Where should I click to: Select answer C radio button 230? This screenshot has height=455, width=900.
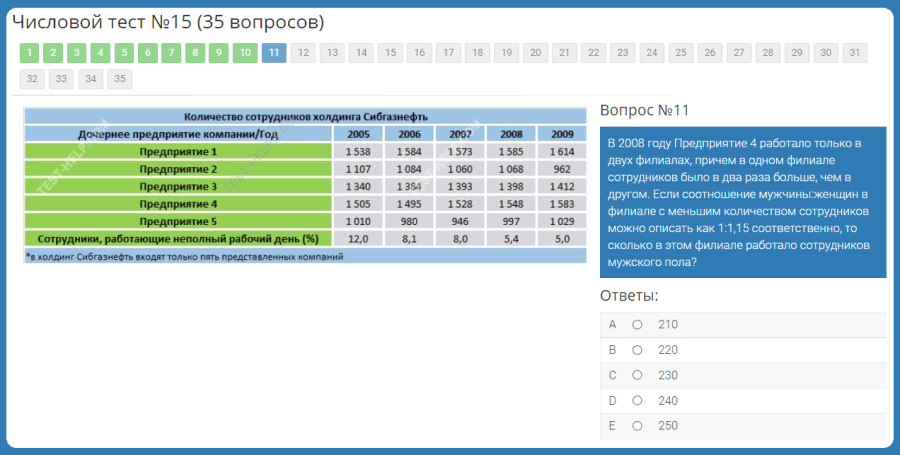637,375
